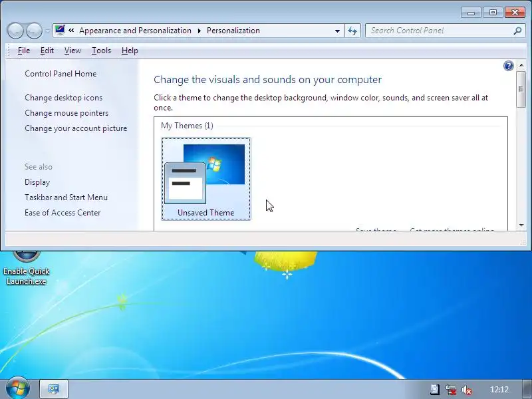Open the View menu
532x399 pixels.
tap(72, 51)
